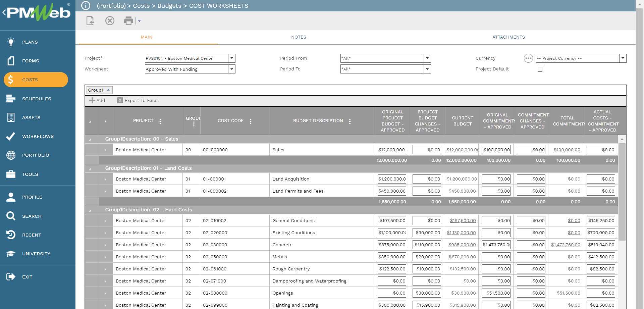Click the vertical scrollbar thumb in grid
The image size is (644, 309).
coord(622,192)
